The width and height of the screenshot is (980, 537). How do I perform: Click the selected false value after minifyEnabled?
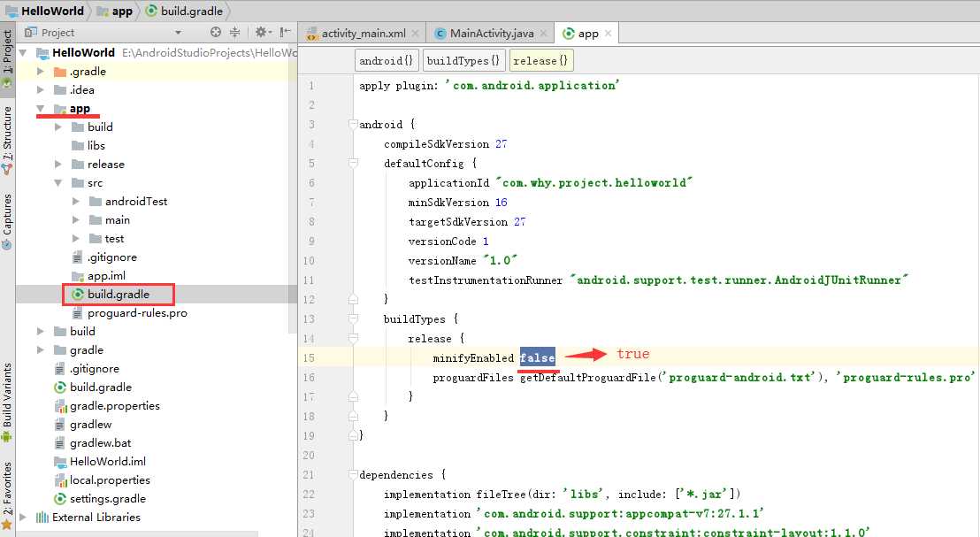pos(538,357)
